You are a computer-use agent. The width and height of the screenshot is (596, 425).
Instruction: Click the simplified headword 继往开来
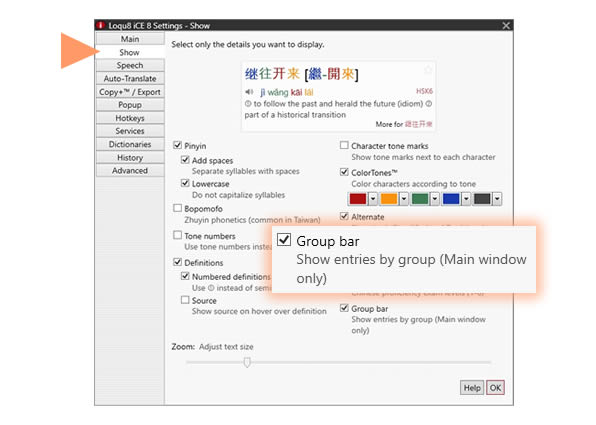(272, 73)
